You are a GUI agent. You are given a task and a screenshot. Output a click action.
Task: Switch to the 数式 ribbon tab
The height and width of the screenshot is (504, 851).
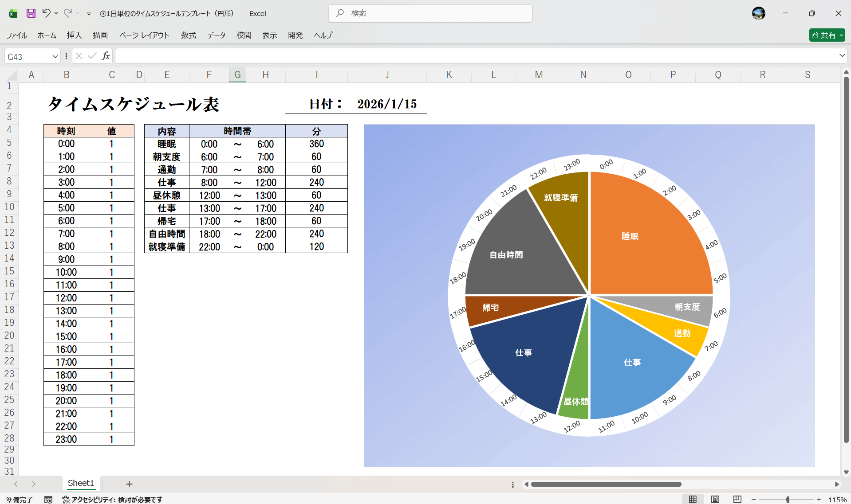(x=188, y=35)
